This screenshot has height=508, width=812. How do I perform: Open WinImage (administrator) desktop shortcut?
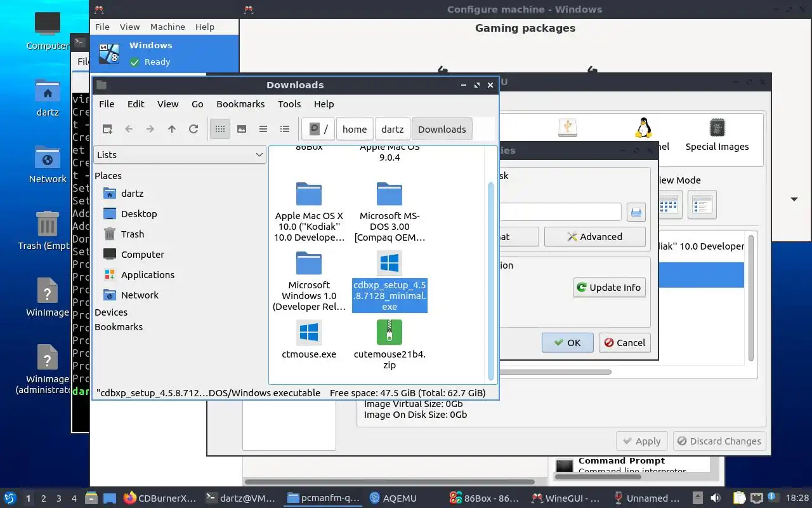[x=48, y=369]
